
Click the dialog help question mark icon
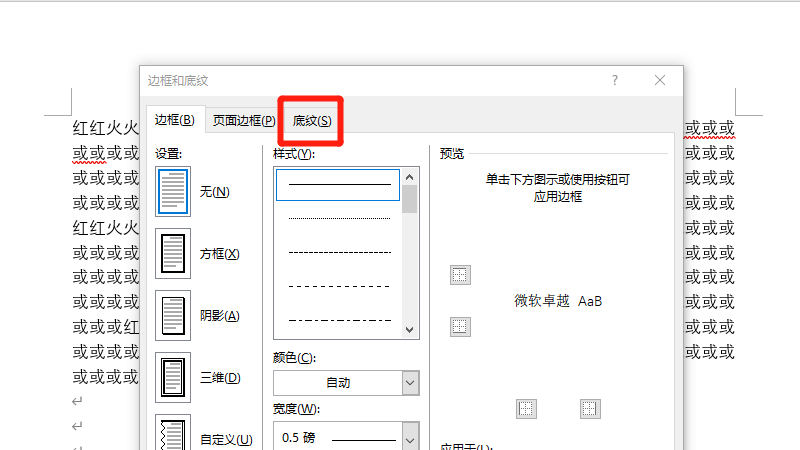click(615, 80)
